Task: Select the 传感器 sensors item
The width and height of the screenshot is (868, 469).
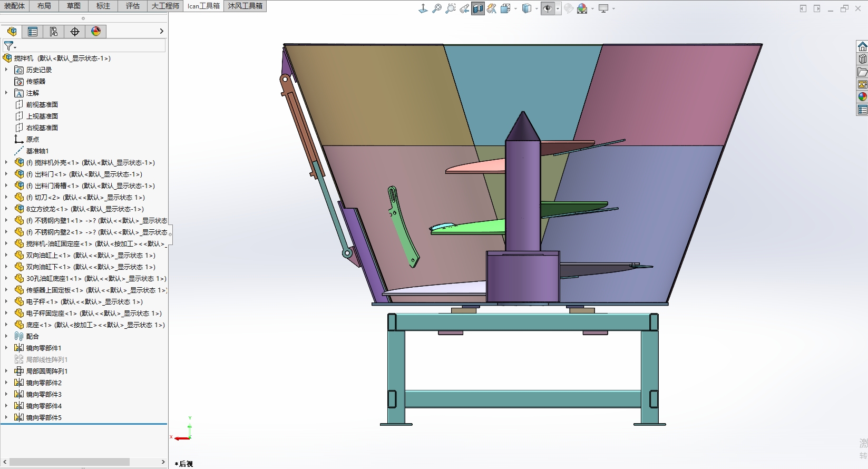Action: click(36, 81)
